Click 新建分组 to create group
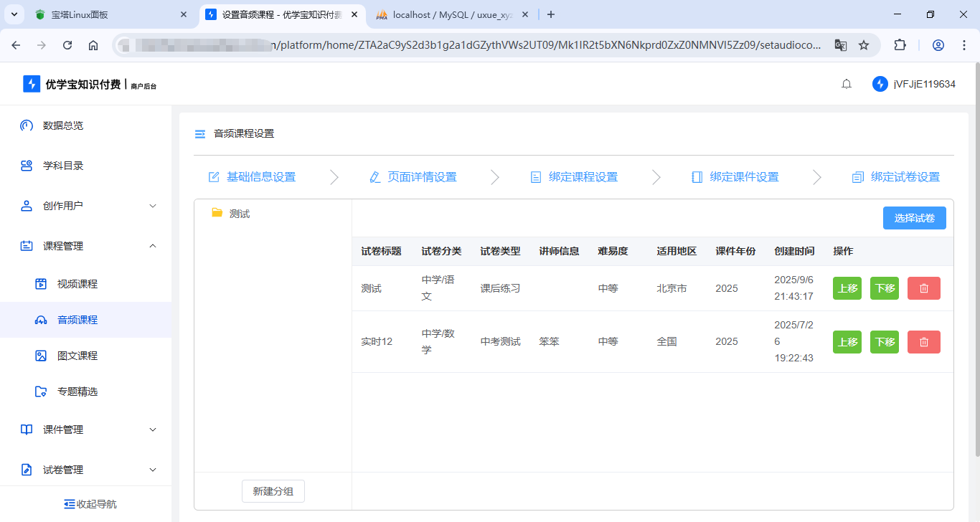Viewport: 980px width, 522px height. pos(273,491)
